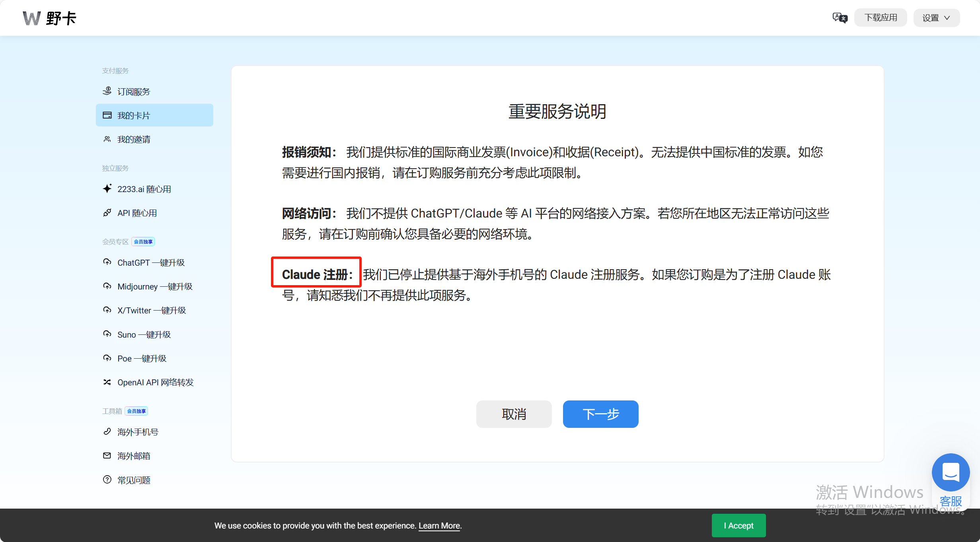This screenshot has width=980, height=542.
Task: Click the 海外手机号 link icon
Action: click(x=107, y=431)
